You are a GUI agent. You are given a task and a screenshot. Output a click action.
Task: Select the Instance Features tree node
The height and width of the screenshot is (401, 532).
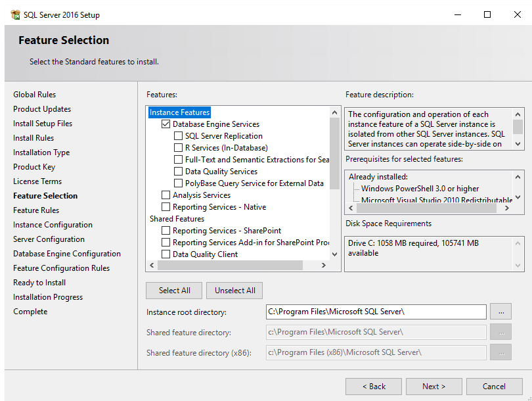pos(179,112)
